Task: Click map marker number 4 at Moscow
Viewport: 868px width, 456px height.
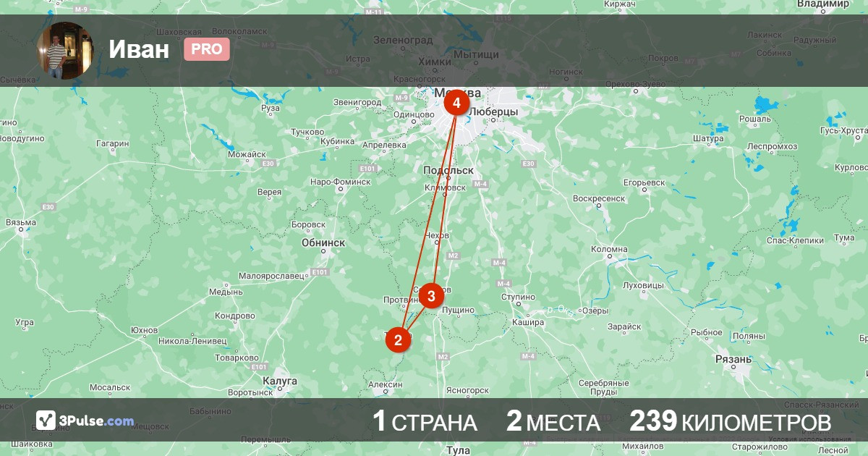Action: point(456,104)
